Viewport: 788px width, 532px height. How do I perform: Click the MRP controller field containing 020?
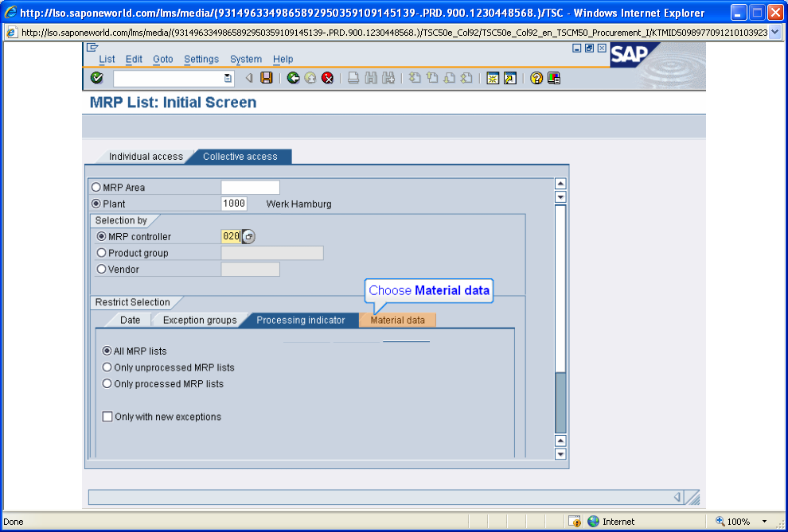pos(231,236)
